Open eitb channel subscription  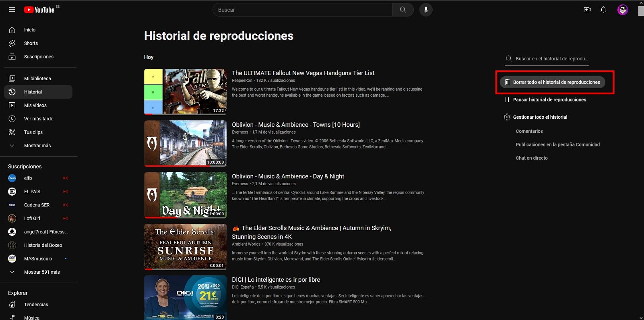coord(38,178)
